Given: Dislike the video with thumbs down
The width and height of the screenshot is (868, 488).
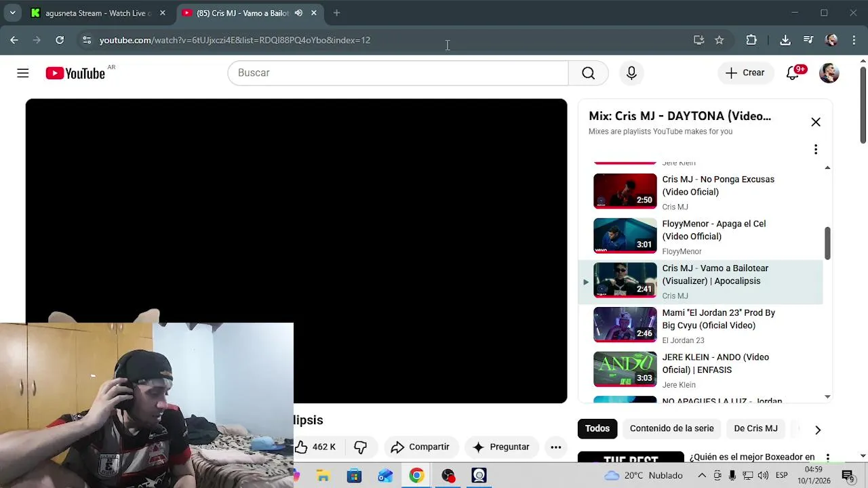Looking at the screenshot, I should point(360,447).
